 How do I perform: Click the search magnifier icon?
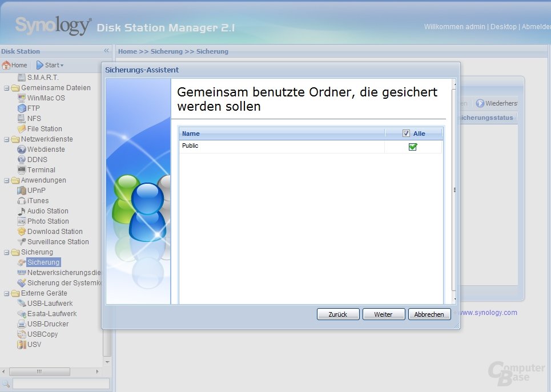[x=6, y=383]
